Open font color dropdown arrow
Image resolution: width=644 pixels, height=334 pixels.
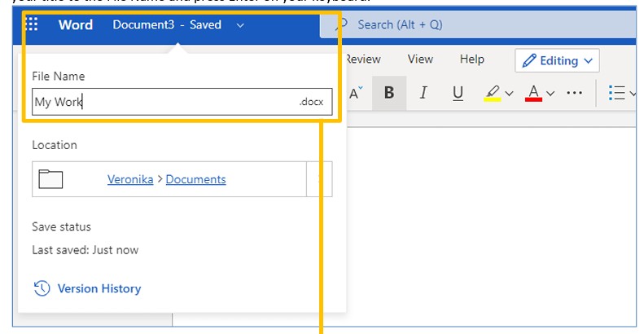(x=551, y=94)
